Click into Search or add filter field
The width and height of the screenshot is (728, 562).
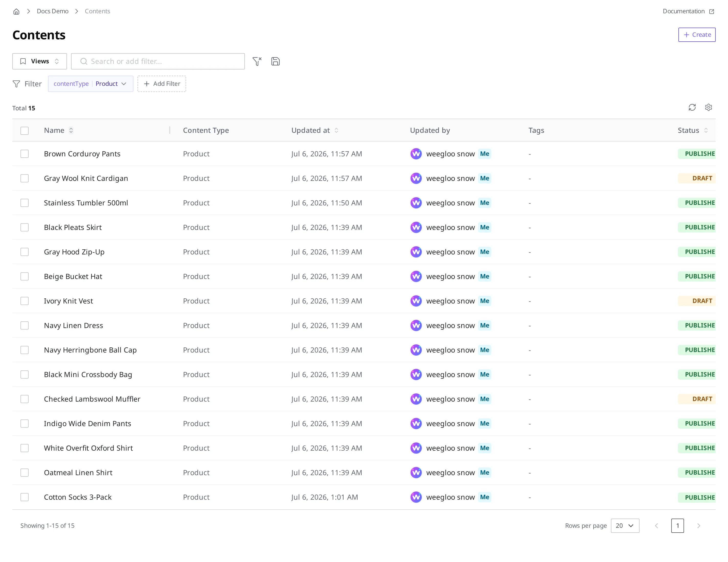[x=158, y=61]
